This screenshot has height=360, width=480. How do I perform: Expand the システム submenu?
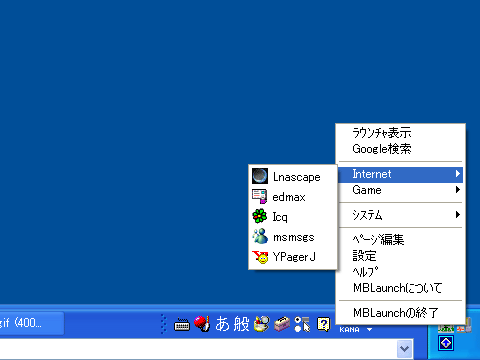400,215
